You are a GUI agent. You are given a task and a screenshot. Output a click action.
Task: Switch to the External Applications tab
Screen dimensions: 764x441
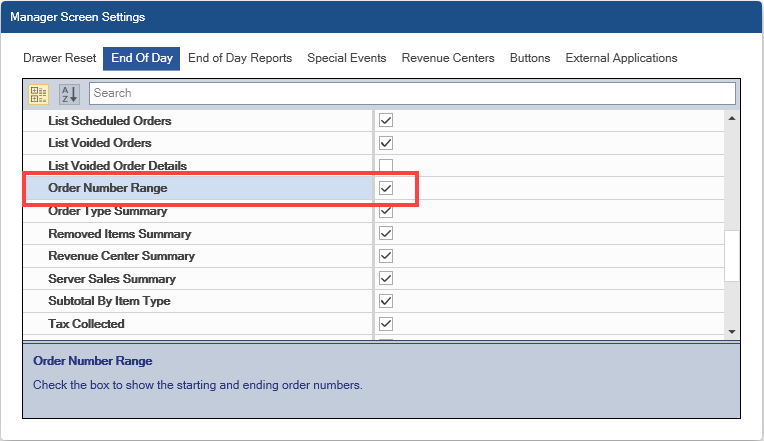coord(621,58)
